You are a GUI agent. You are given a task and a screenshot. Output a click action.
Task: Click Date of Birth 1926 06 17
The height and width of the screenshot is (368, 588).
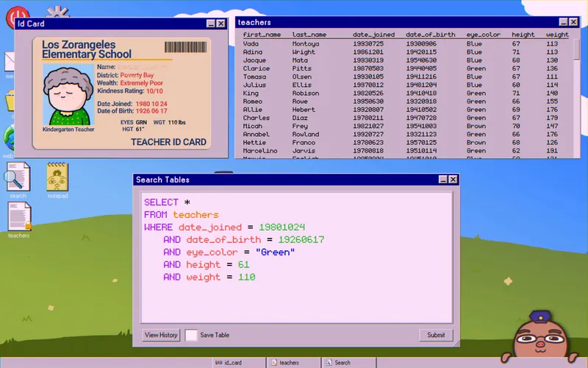tap(132, 111)
